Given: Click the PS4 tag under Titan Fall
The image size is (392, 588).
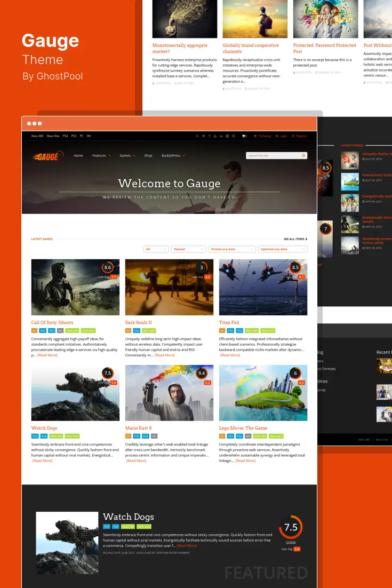Looking at the screenshot, I should [x=239, y=331].
